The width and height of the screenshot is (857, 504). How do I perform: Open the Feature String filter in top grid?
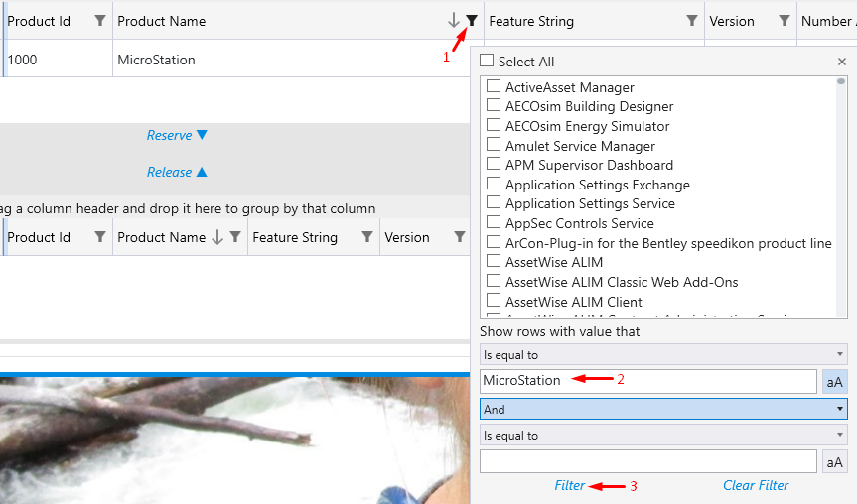(x=692, y=21)
